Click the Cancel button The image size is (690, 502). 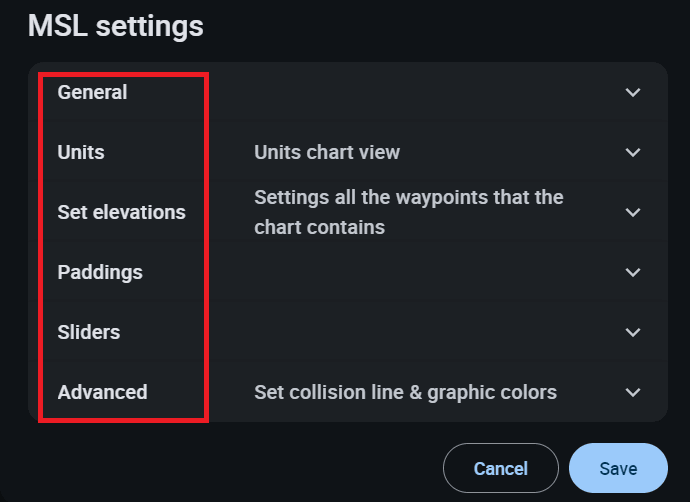coord(500,468)
